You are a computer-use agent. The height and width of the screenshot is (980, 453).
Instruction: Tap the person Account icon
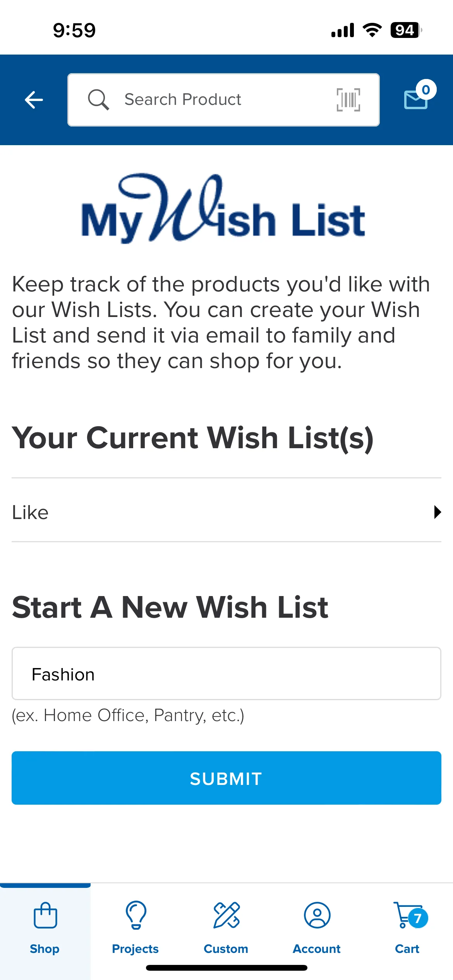click(317, 915)
